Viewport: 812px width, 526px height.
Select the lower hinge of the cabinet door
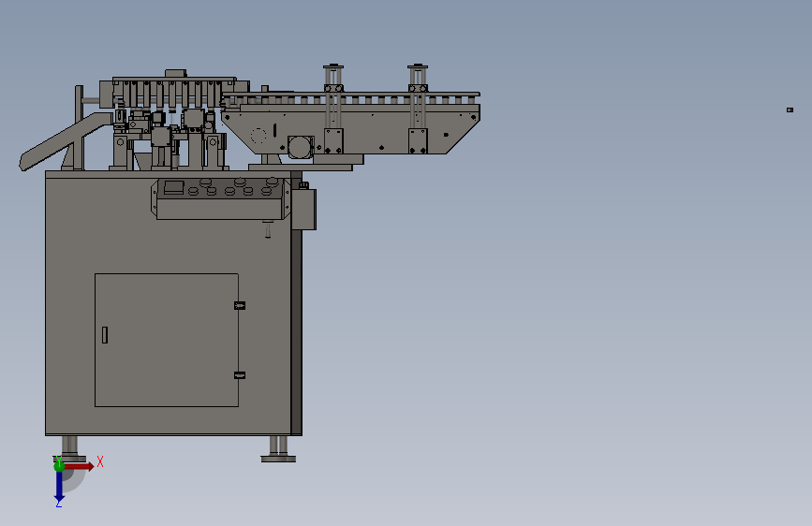pos(240,375)
